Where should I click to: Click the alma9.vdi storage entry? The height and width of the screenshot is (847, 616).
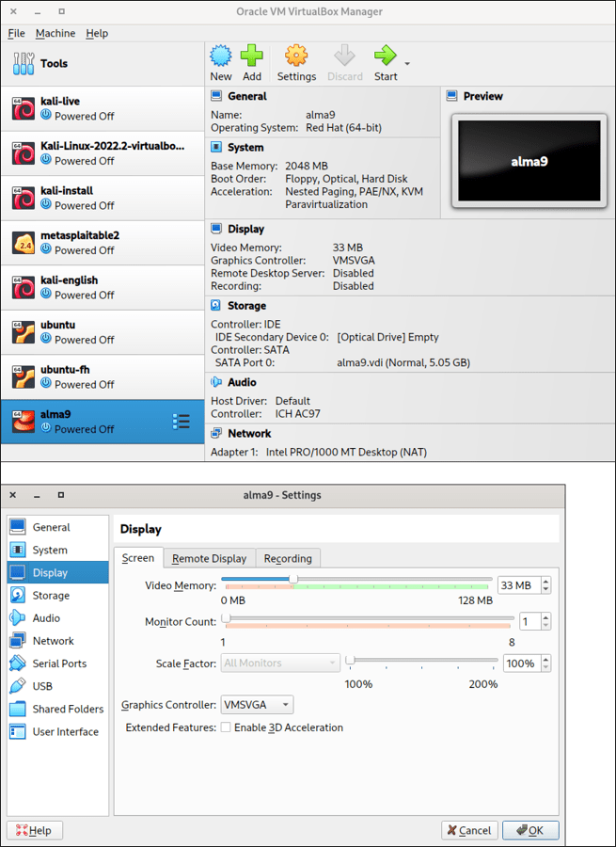click(403, 362)
